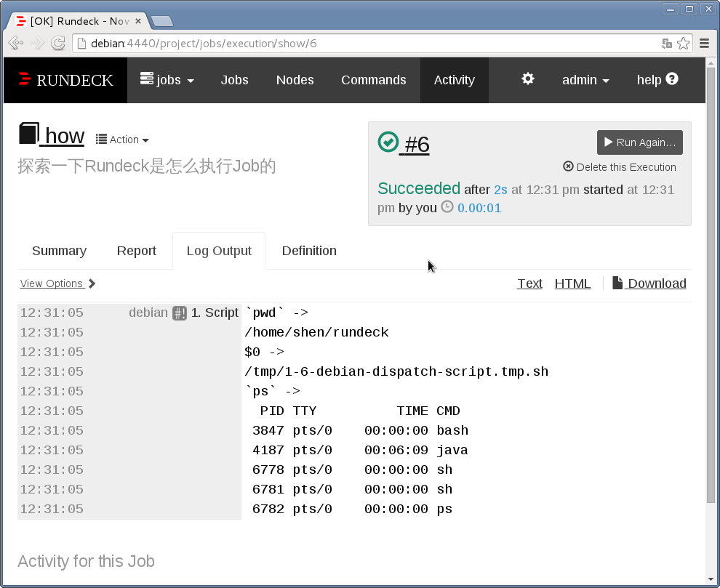Click the 2s duration link
Viewport: 720px width, 588px height.
(500, 190)
